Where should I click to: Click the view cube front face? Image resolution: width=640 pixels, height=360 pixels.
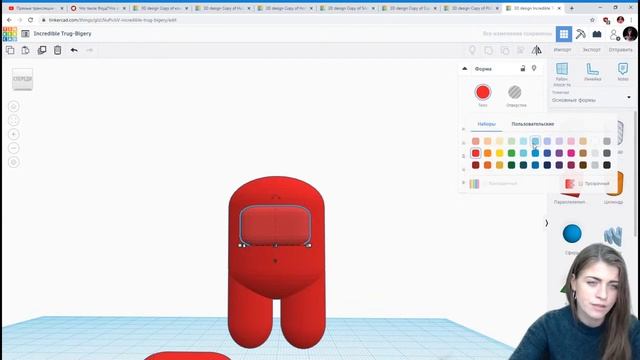click(22, 79)
